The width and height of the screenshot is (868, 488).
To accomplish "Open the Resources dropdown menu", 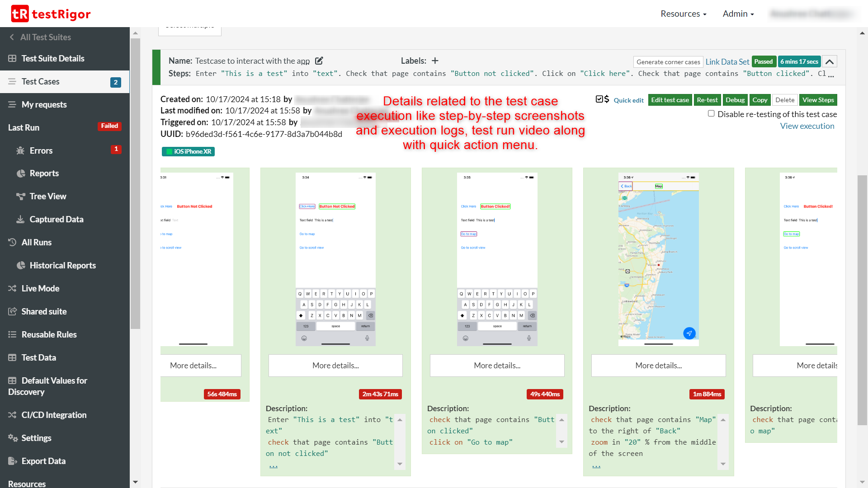I will pyautogui.click(x=683, y=14).
